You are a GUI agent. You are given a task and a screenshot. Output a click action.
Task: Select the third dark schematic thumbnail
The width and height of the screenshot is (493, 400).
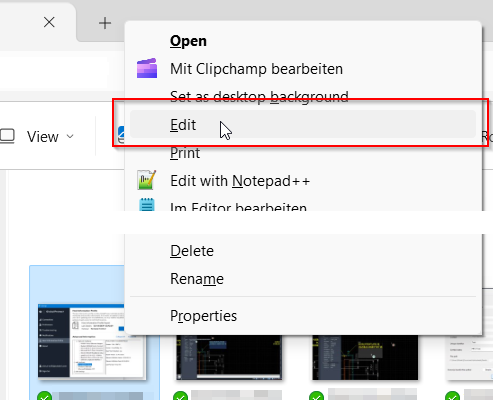pos(365,358)
